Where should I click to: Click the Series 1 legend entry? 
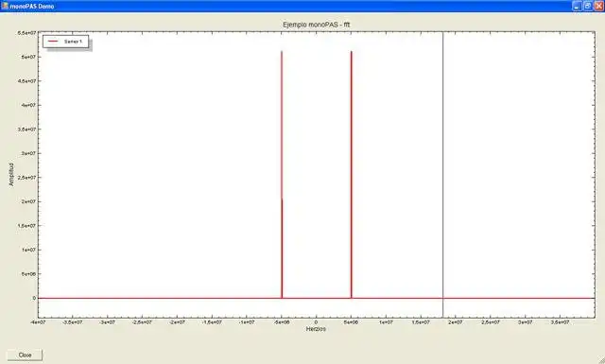[65, 42]
